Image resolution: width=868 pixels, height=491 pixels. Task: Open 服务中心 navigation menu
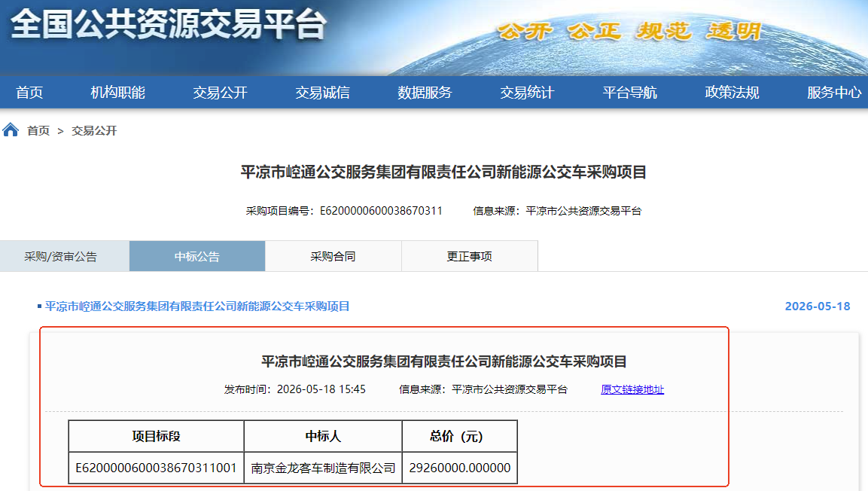(834, 93)
